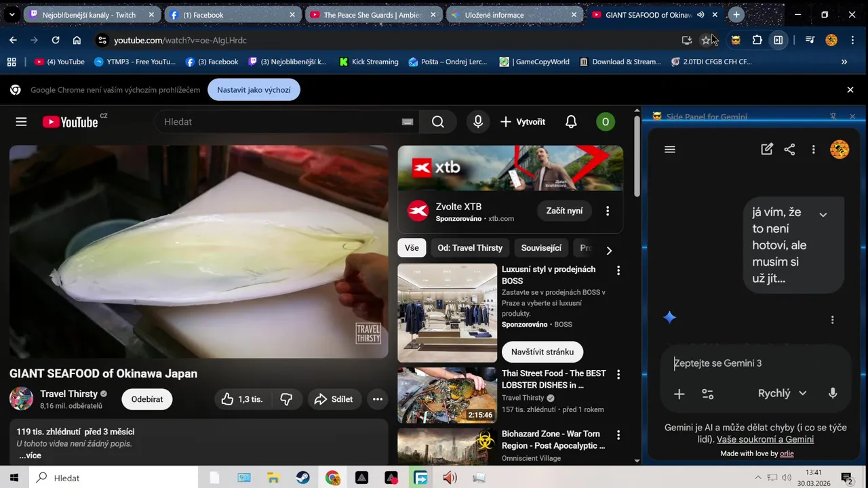Like the GIANT SEAFOOD video
Viewport: 868px width, 488px height.
[x=241, y=399]
